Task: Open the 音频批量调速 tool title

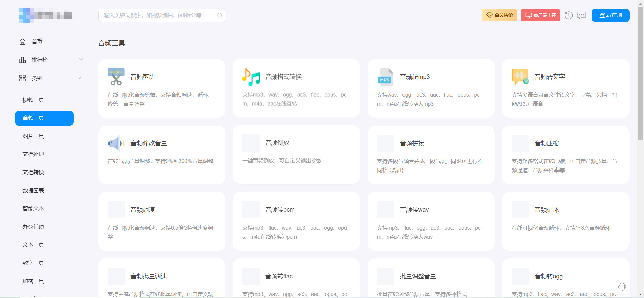Action: pos(149,276)
